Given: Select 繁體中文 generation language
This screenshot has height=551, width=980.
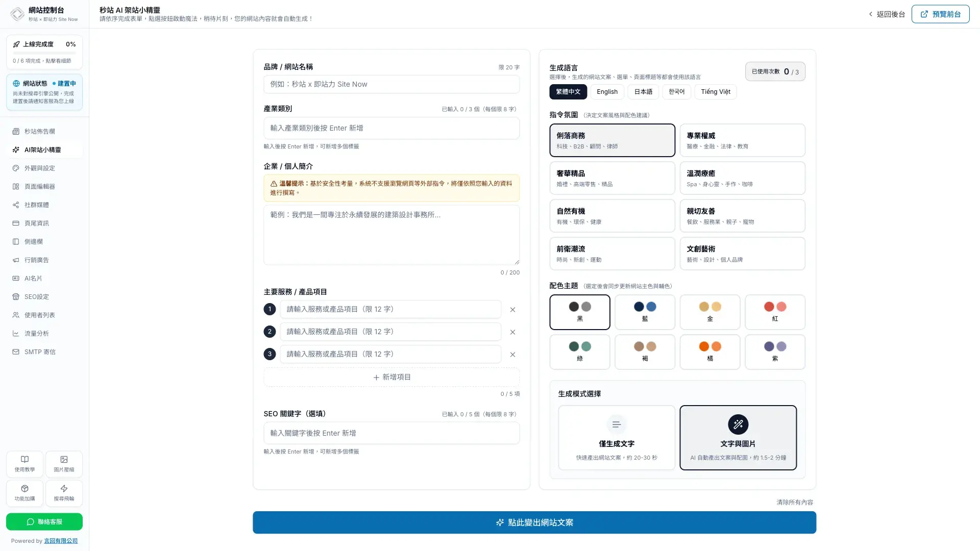Looking at the screenshot, I should click(568, 92).
